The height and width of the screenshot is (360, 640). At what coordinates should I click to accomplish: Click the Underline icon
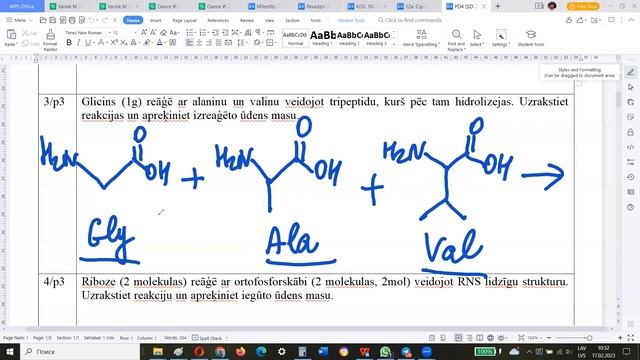click(x=87, y=42)
